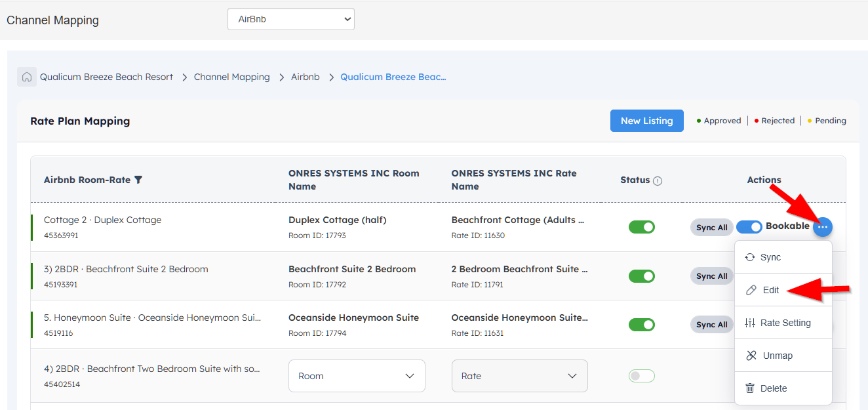Open the three-dot menu for Cottage 2
This screenshot has width=868, height=410.
[823, 227]
